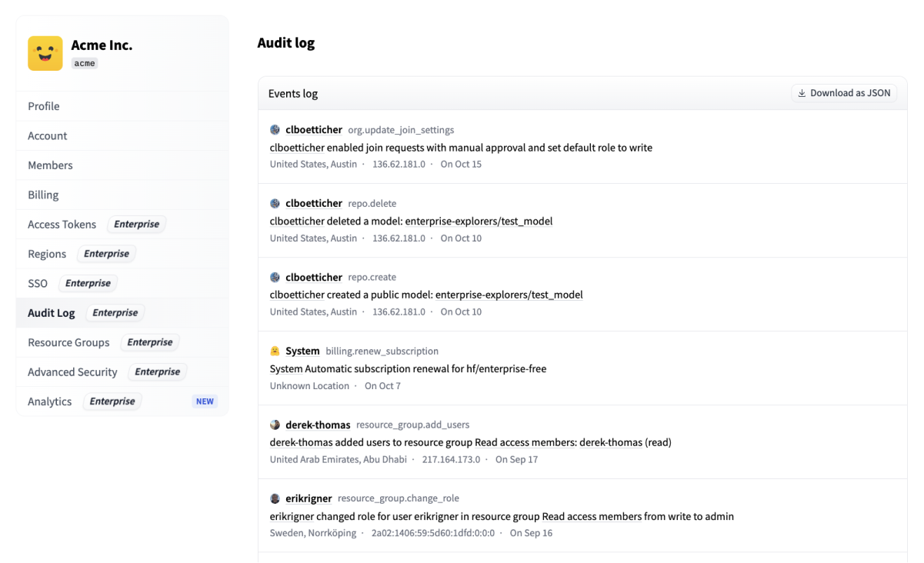Open the Members settings section
The height and width of the screenshot is (563, 924).
(50, 165)
